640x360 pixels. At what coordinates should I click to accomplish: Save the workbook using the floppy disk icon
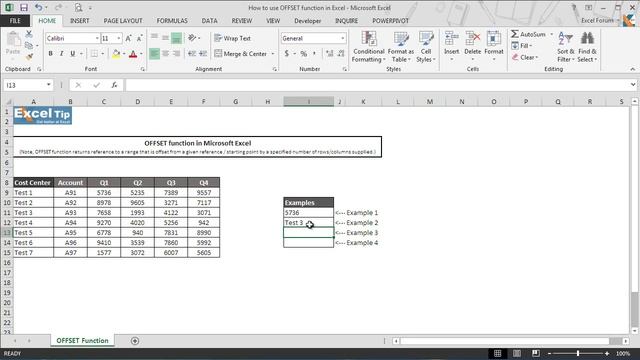pyautogui.click(x=24, y=8)
